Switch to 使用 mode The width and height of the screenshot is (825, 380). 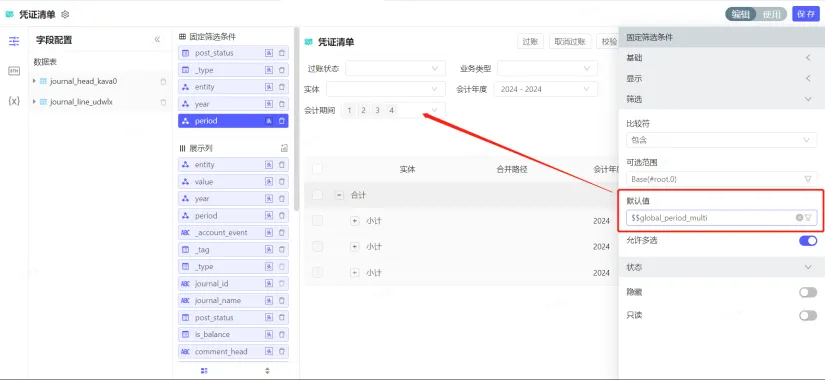(771, 14)
